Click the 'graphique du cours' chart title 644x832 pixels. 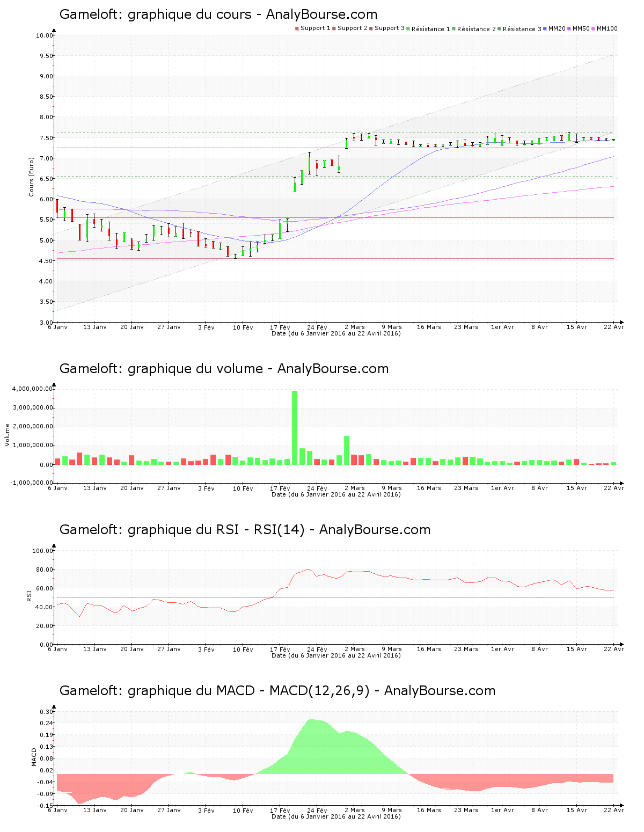coord(218,14)
